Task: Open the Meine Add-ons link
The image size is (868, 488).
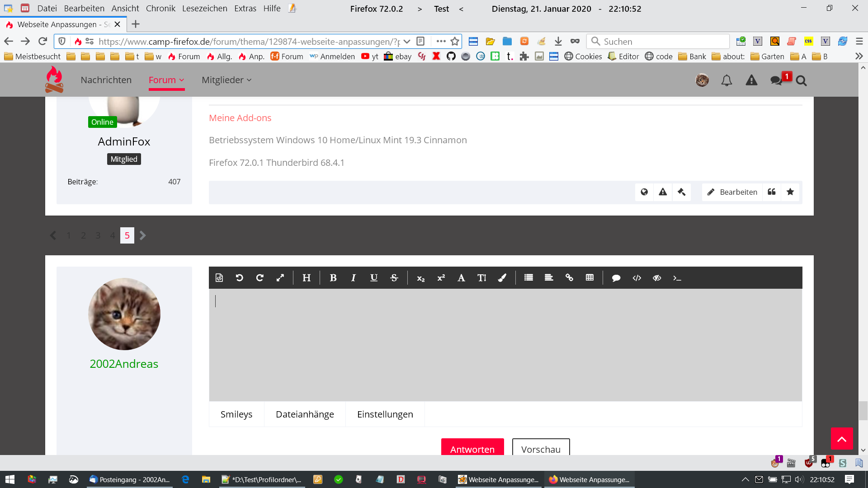Action: click(x=240, y=118)
